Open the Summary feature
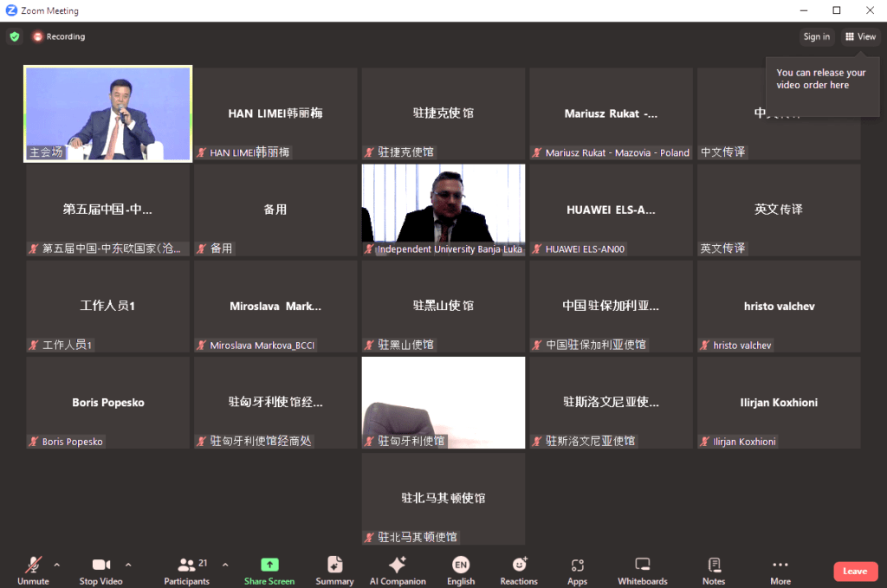 (334, 570)
